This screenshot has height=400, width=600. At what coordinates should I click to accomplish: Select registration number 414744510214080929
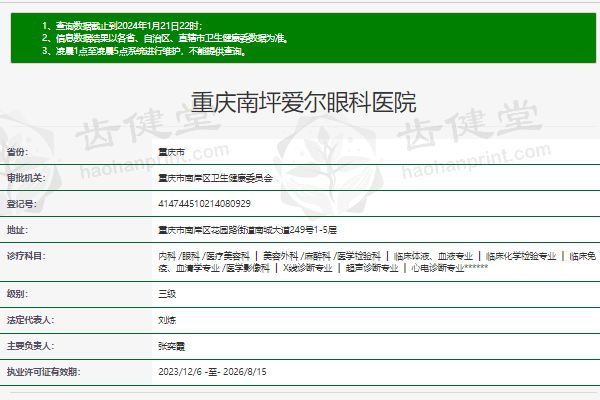[204, 204]
